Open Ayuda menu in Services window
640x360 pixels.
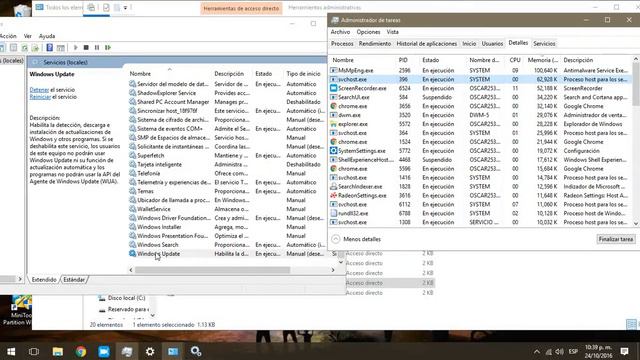coord(47,36)
